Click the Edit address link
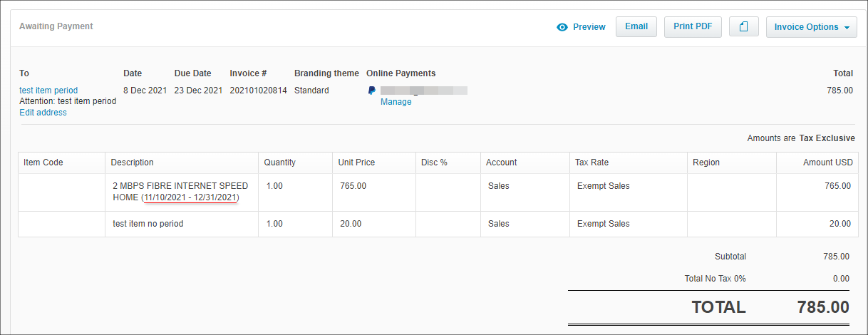The image size is (868, 335). tap(43, 113)
